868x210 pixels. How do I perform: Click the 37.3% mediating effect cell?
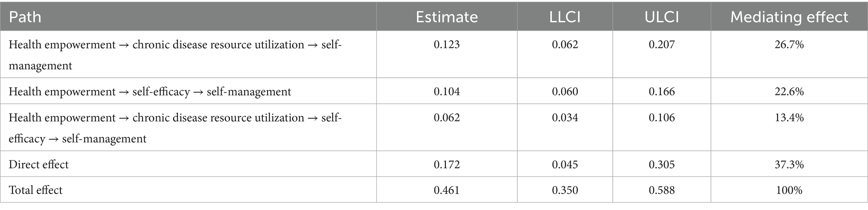click(789, 164)
